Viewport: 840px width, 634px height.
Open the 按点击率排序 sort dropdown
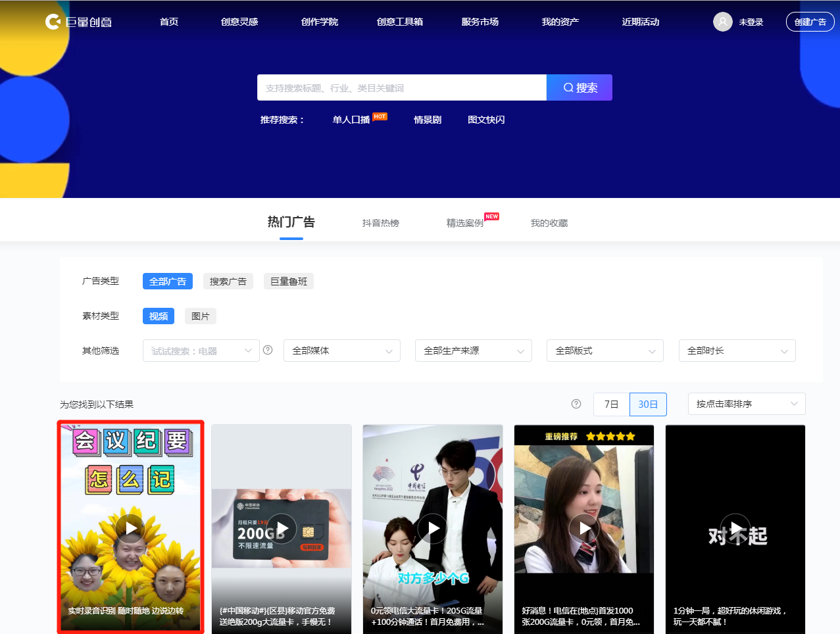(x=746, y=404)
